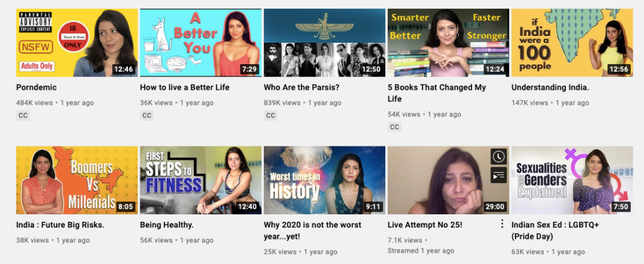The image size is (644, 264).
Task: Open the Porndemic video thumbnail
Action: pyautogui.click(x=77, y=43)
